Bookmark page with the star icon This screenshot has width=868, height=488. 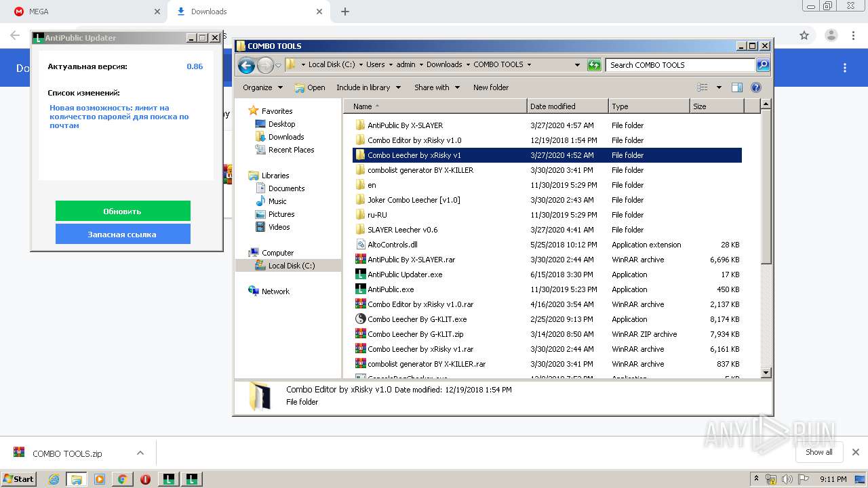click(804, 35)
